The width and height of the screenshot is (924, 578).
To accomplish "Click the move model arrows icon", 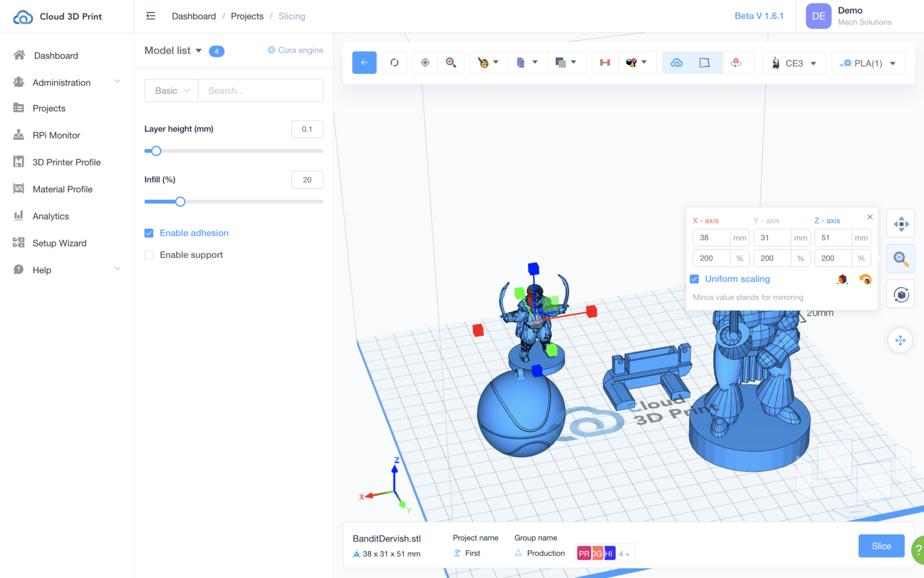I will (x=901, y=223).
